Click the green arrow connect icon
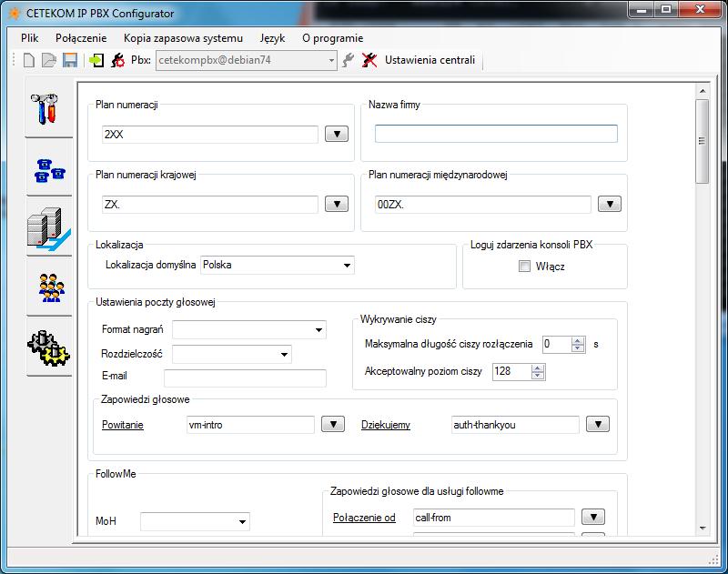This screenshot has width=728, height=574. point(96,60)
